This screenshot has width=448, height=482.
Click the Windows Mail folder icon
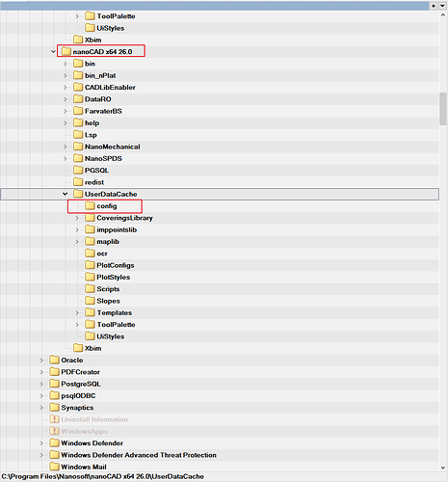[54, 467]
